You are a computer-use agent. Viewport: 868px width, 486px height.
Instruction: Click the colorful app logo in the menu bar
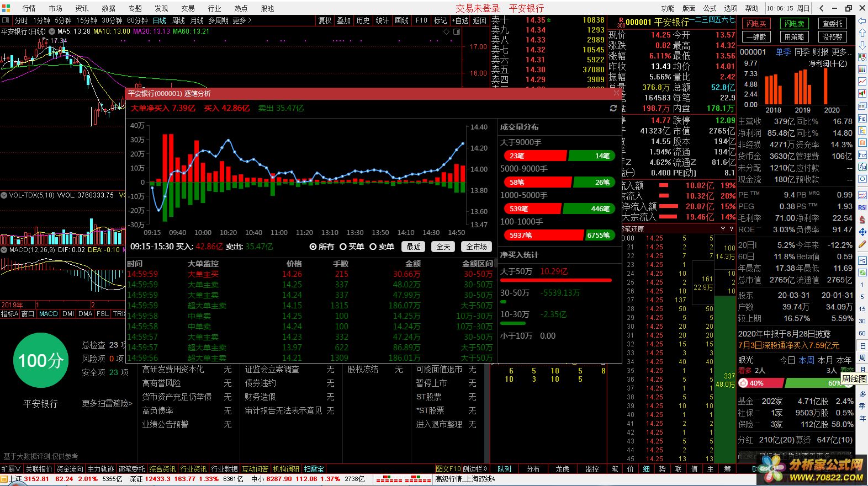[6, 8]
